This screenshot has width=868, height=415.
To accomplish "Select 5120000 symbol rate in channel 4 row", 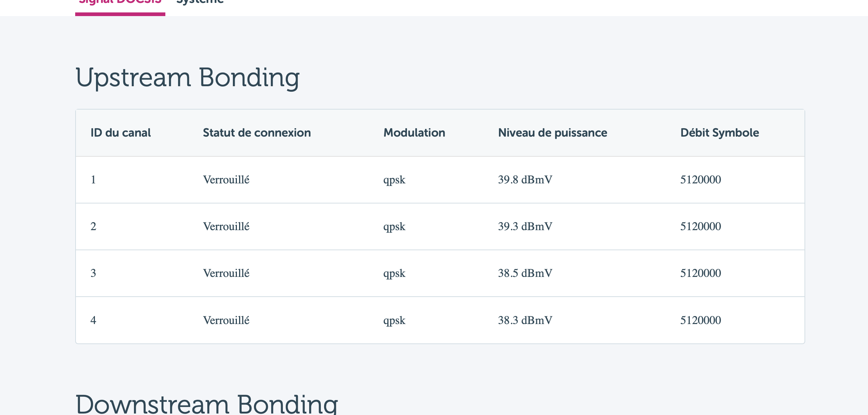I will 700,320.
